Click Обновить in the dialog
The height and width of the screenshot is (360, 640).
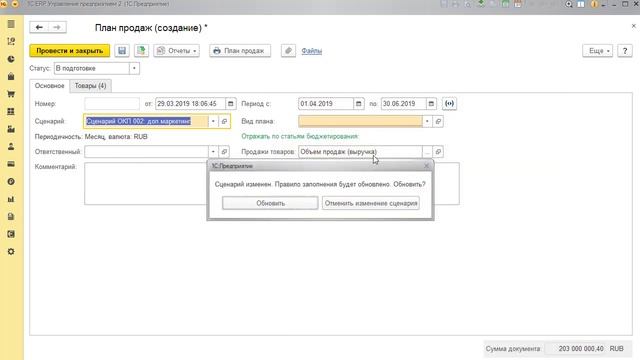pyautogui.click(x=270, y=203)
